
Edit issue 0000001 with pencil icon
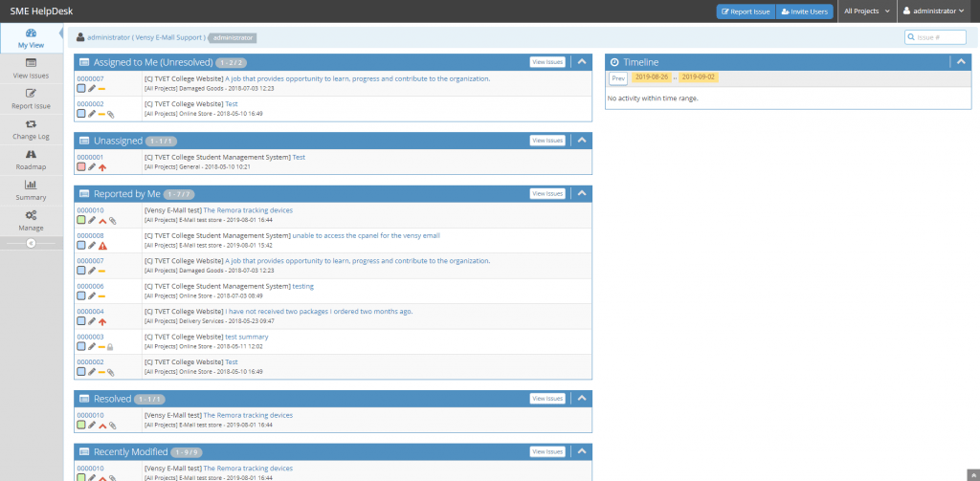tap(92, 167)
